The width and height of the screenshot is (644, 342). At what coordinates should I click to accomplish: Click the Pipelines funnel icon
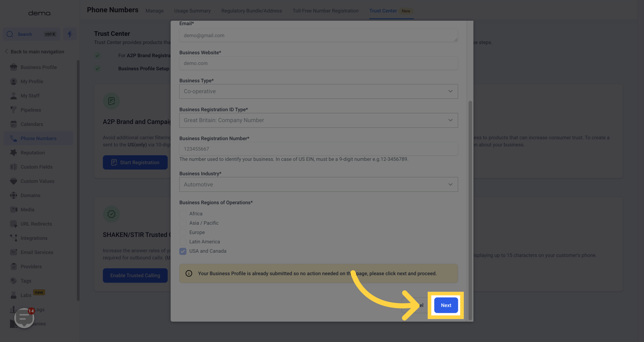(x=14, y=110)
